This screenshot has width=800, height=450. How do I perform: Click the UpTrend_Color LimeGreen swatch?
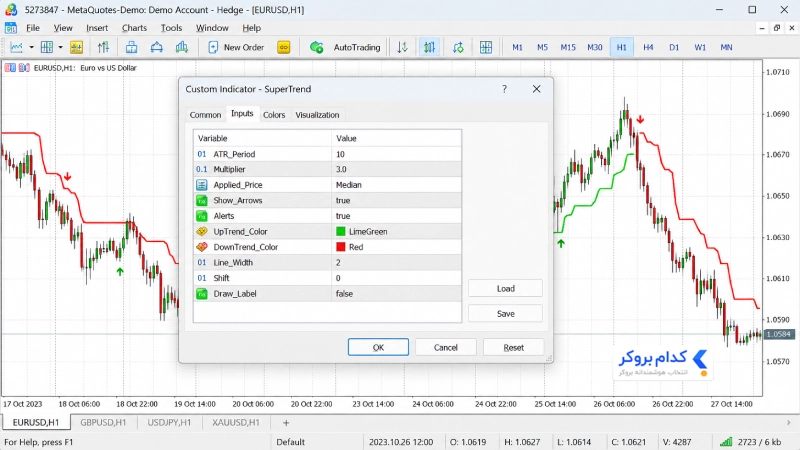click(341, 232)
